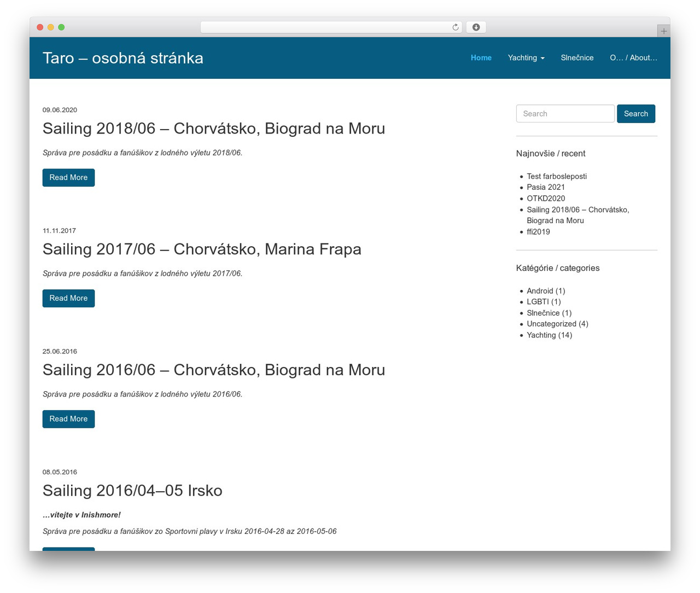The image size is (700, 593).
Task: Browse the Uncategorized category
Action: click(x=551, y=324)
